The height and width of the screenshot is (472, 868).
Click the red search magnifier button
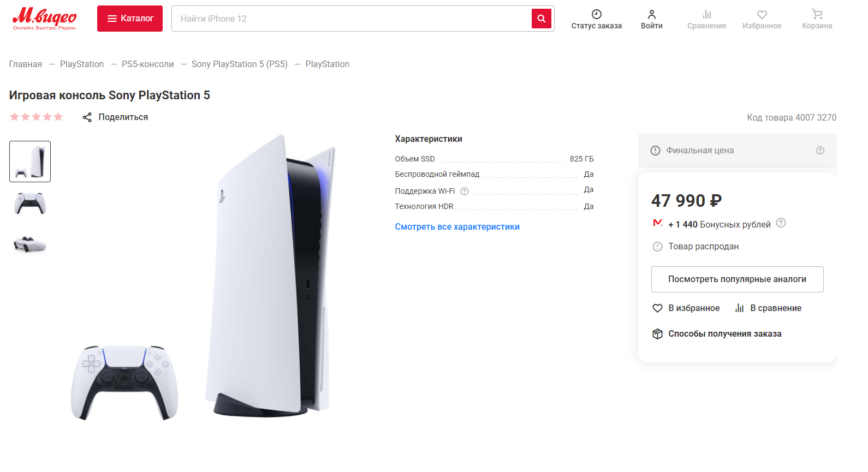click(x=542, y=19)
